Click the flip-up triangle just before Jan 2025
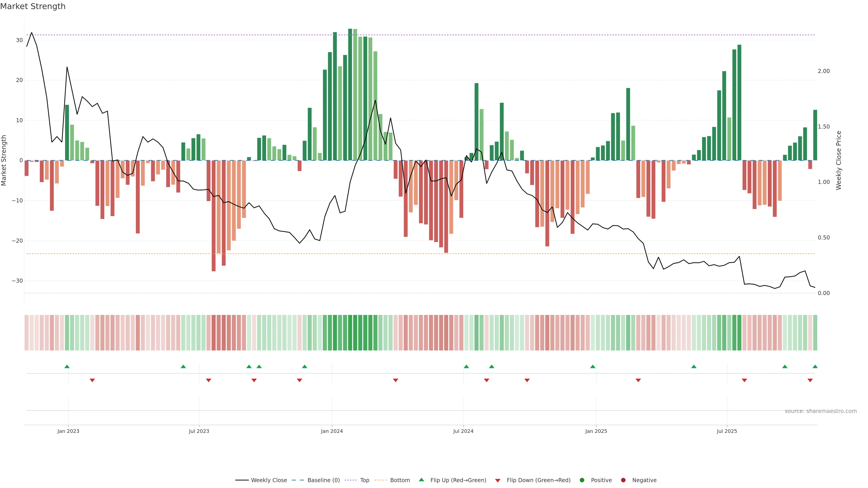 pyautogui.click(x=593, y=366)
